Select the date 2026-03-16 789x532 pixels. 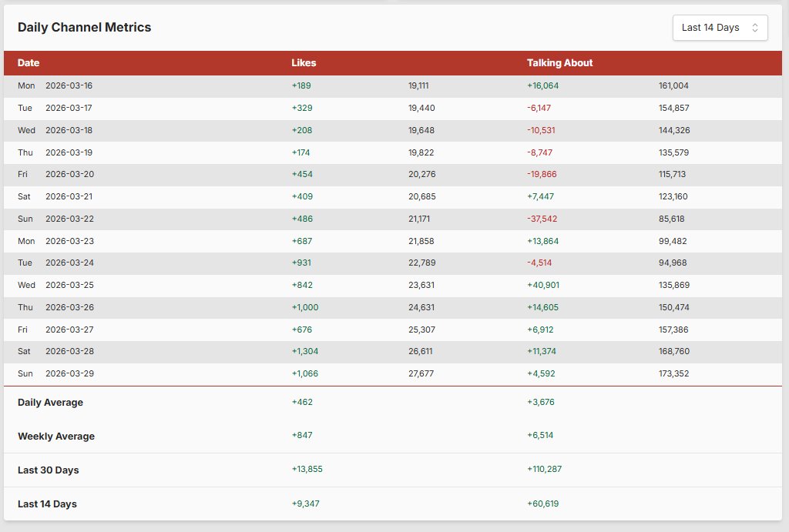69,85
